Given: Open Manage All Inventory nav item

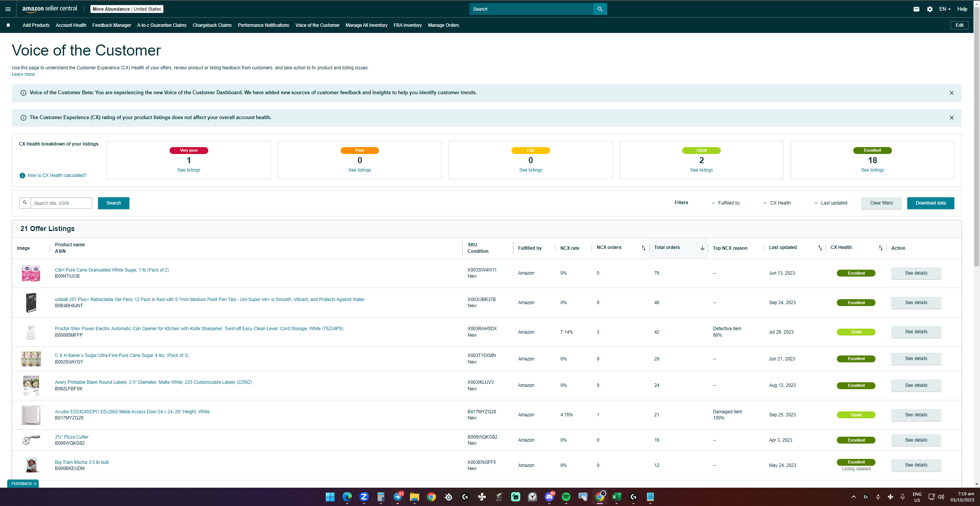Looking at the screenshot, I should 366,25.
